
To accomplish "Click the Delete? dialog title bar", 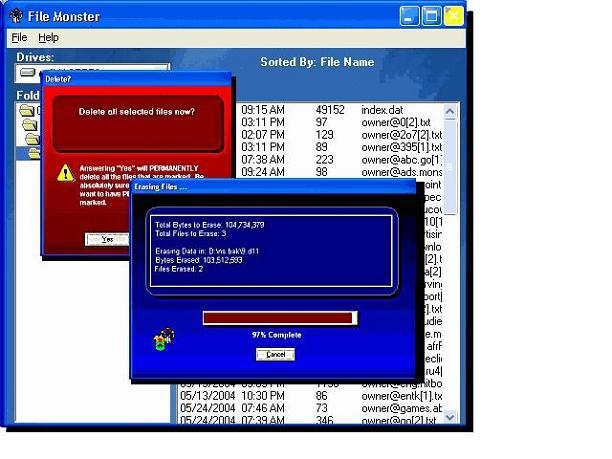I will point(136,79).
